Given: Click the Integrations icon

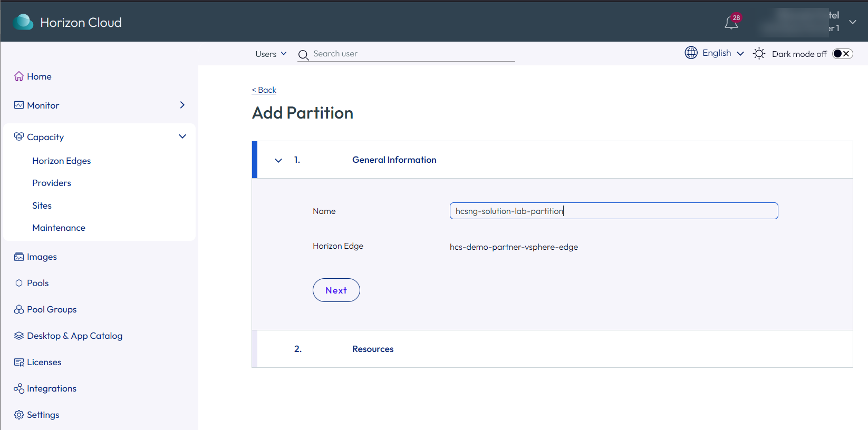Looking at the screenshot, I should [19, 388].
